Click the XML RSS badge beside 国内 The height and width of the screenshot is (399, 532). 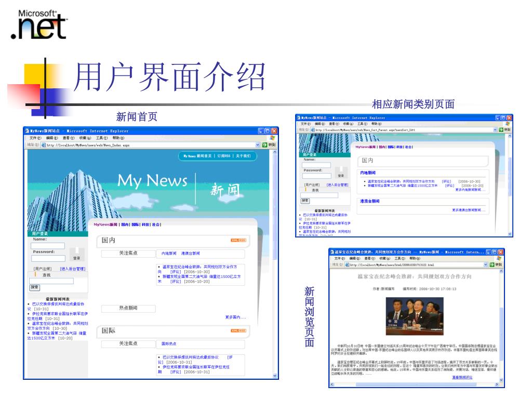[x=238, y=240]
